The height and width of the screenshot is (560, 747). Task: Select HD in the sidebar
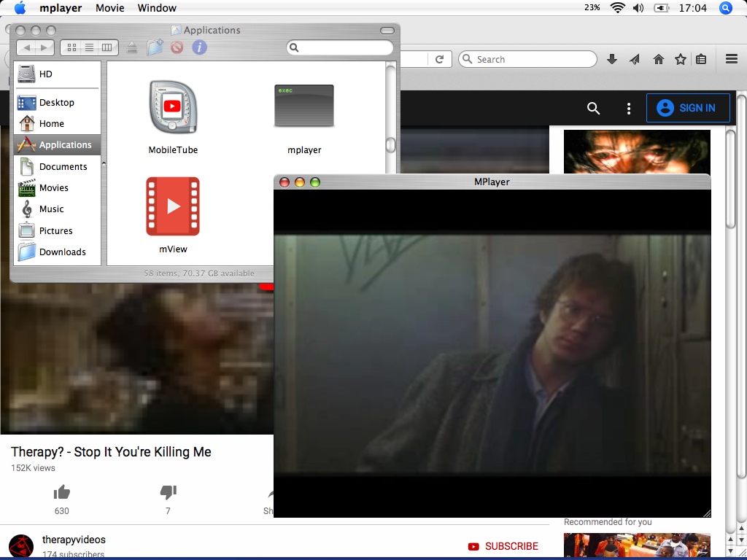click(58, 74)
